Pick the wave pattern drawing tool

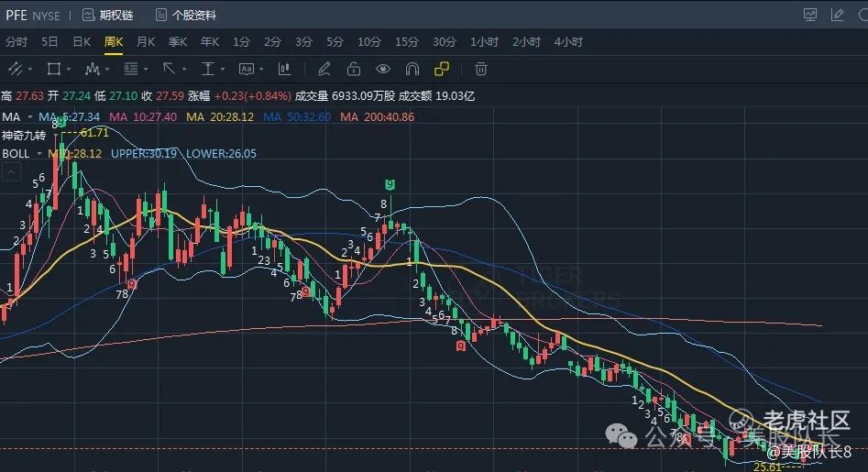pos(92,69)
